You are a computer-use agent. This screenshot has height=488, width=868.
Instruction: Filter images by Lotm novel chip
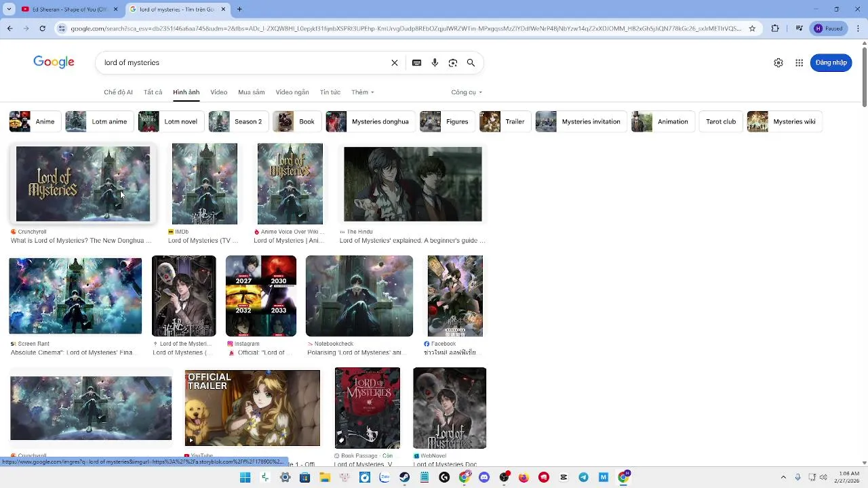(170, 121)
